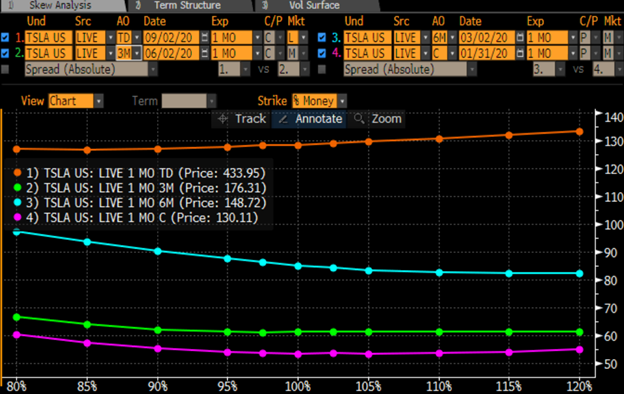Open calendar icon for date 06/02/20
This screenshot has height=394, width=624.
(205, 53)
